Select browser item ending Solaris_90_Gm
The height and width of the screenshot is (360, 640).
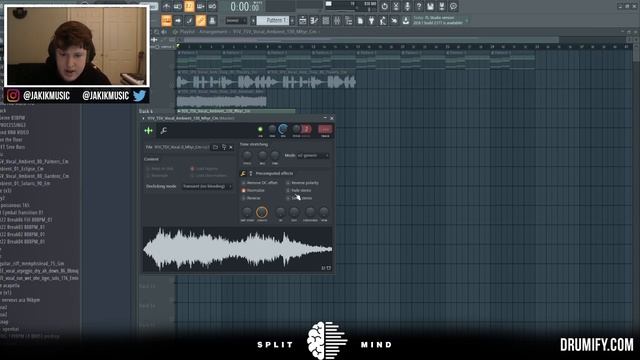point(25,184)
